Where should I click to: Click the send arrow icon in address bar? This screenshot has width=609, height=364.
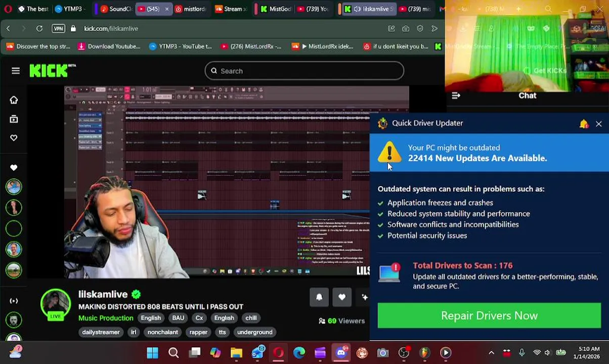[434, 29]
